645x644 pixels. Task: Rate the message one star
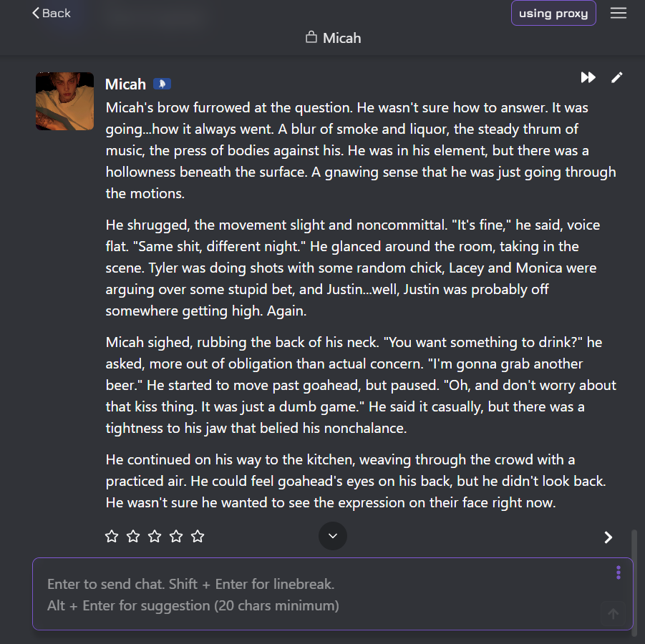112,536
